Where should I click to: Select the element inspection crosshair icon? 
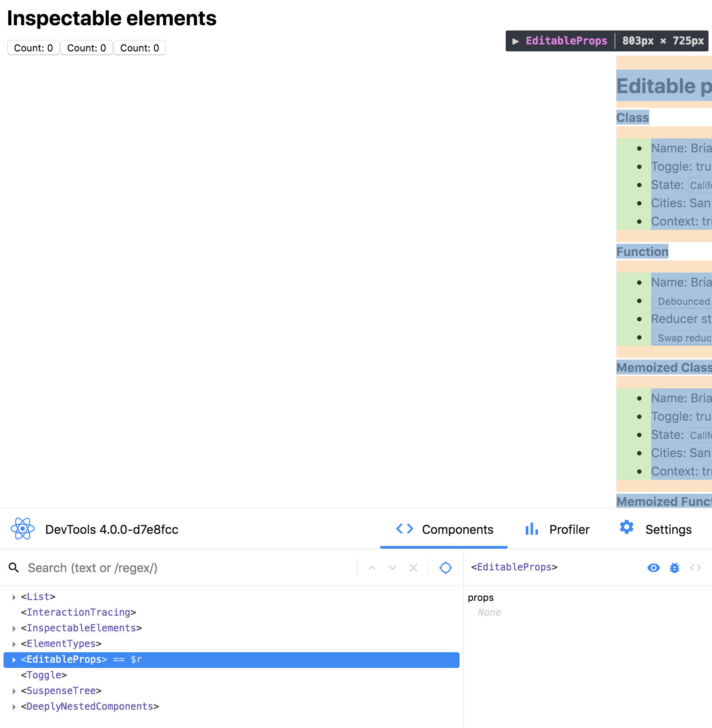click(x=445, y=568)
